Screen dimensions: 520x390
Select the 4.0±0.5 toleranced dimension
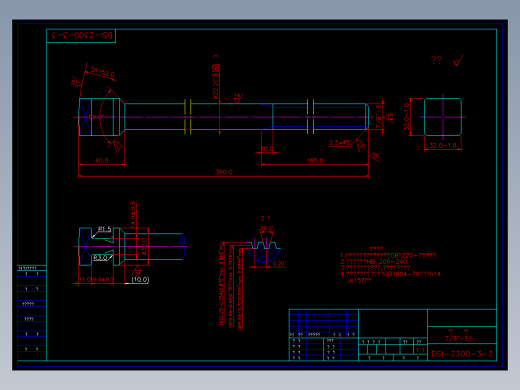pos(133,214)
